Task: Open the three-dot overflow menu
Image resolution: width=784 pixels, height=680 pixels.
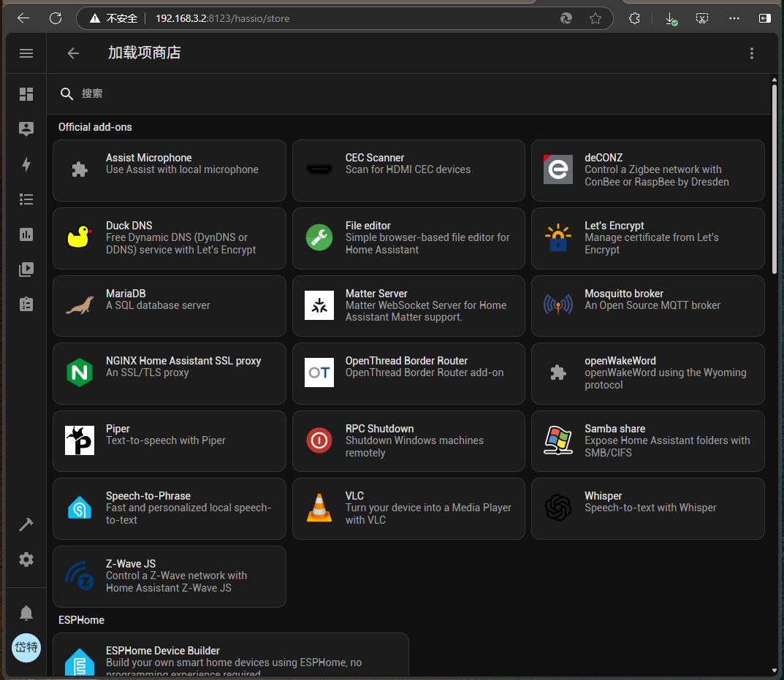Action: 751,53
